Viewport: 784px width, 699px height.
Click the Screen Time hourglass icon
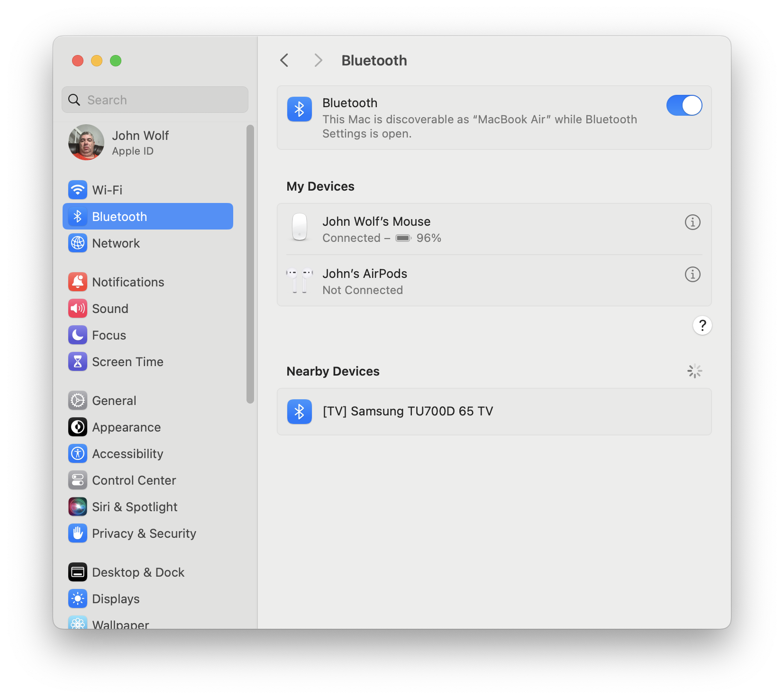(x=78, y=361)
